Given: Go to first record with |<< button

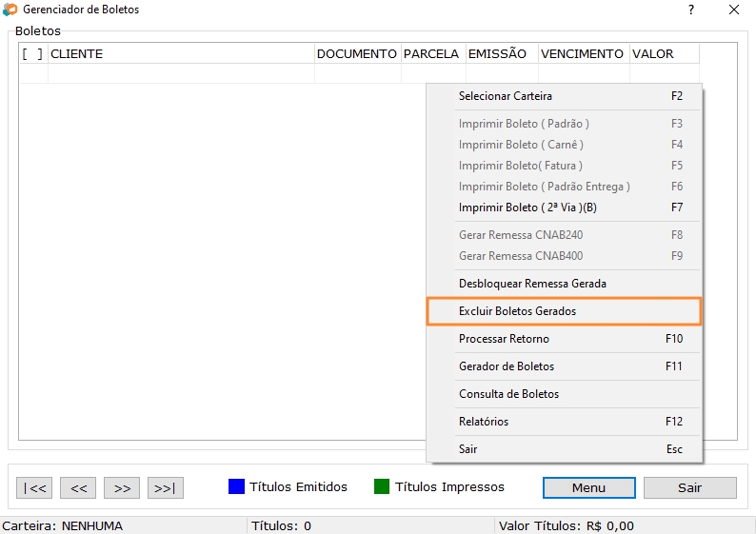Looking at the screenshot, I should [34, 488].
